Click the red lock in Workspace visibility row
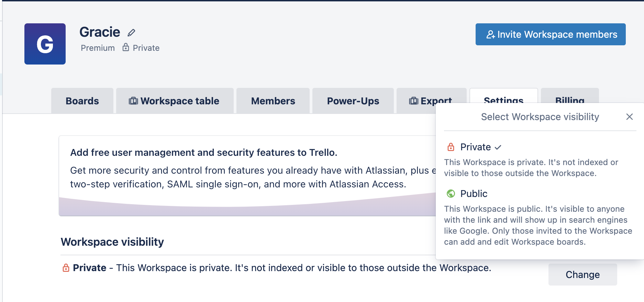 pos(66,268)
